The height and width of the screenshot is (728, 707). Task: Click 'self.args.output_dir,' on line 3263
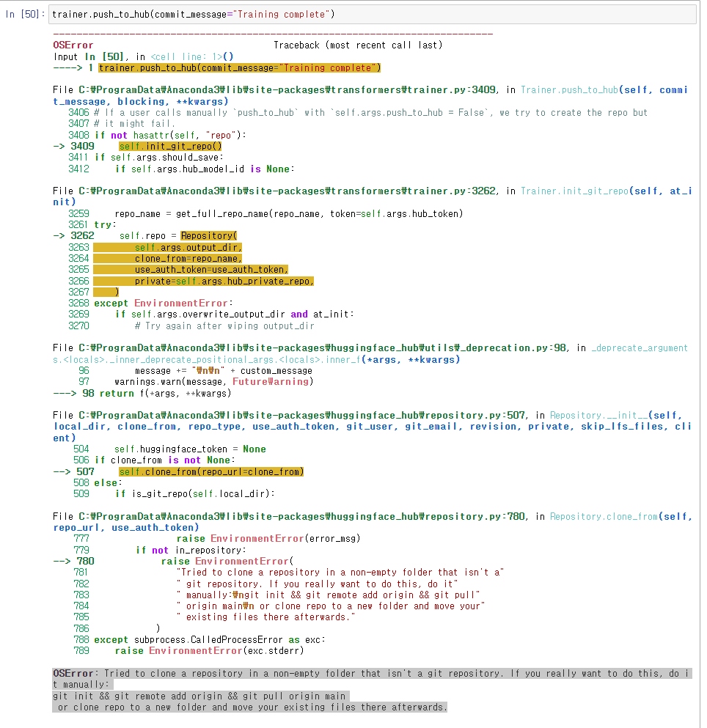(x=188, y=248)
